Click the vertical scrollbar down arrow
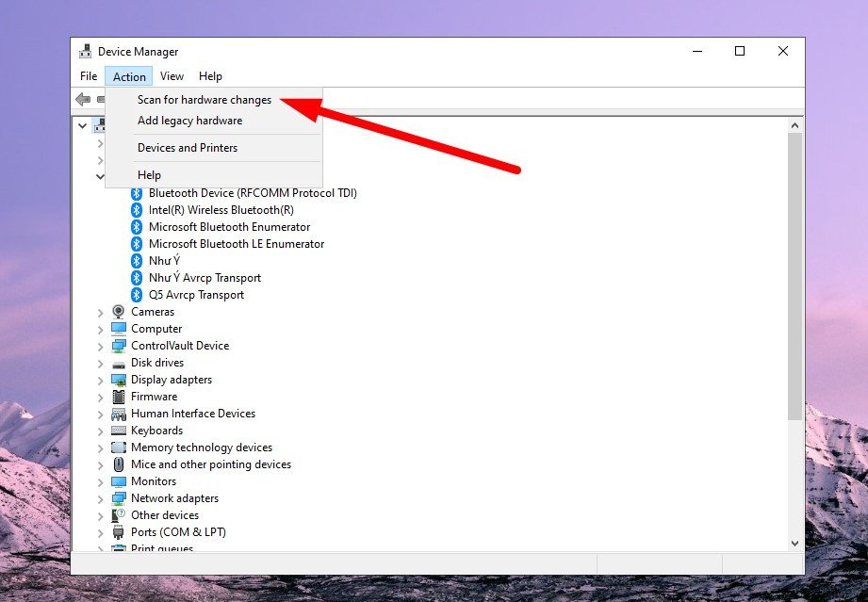The image size is (868, 602). 794,543
